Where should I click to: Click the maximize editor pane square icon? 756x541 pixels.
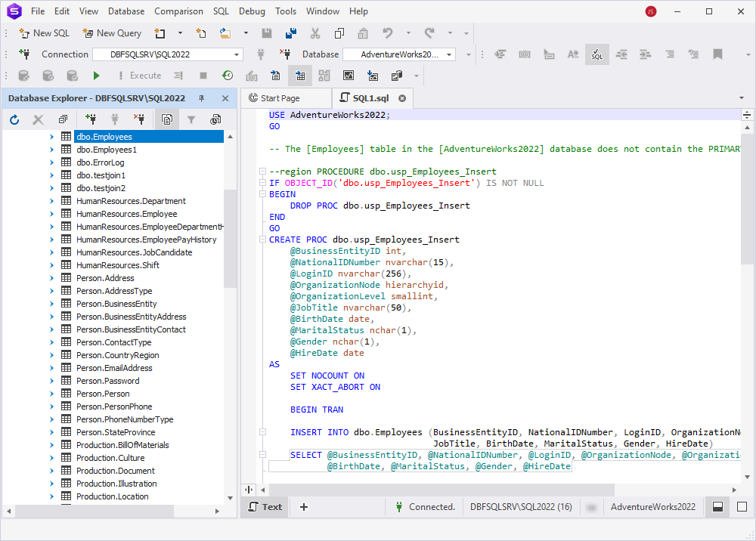point(742,507)
